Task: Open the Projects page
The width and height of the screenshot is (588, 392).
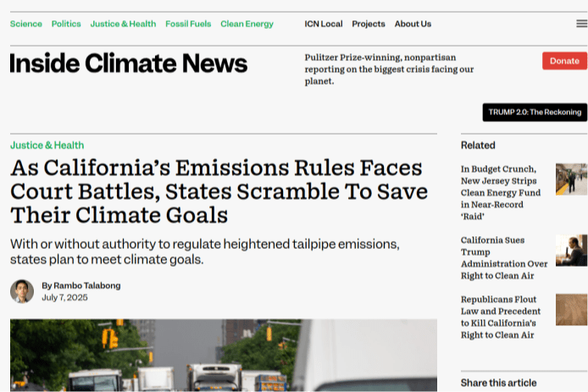Action: click(x=369, y=24)
